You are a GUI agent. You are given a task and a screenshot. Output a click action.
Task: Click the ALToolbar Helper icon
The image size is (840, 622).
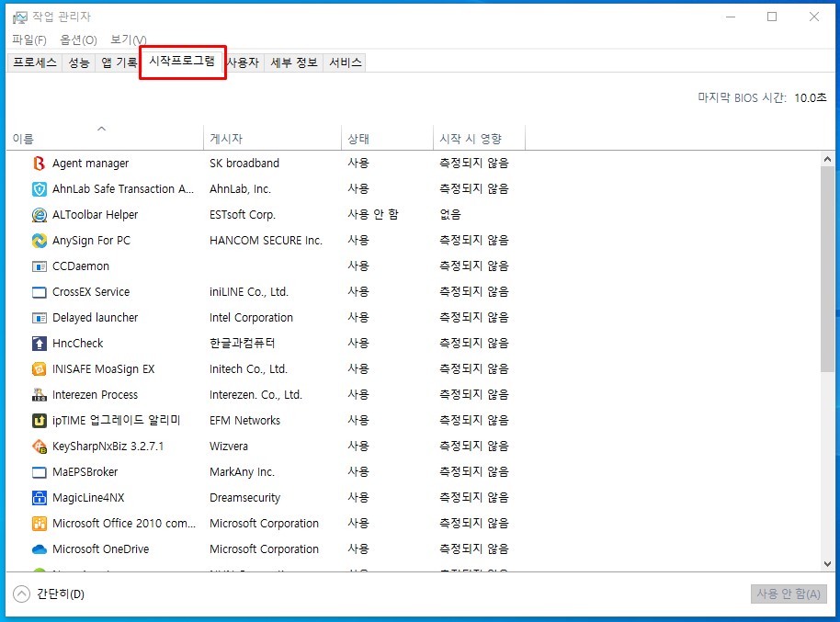40,214
